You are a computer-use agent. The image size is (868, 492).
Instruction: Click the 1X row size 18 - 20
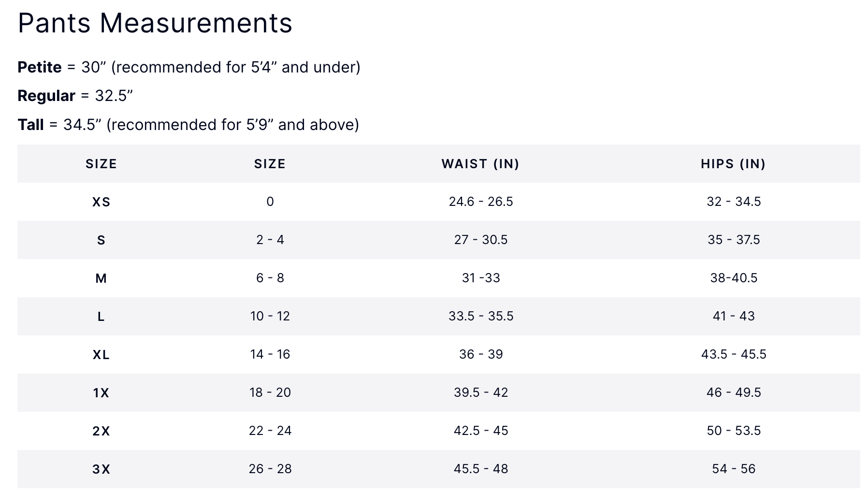(x=270, y=392)
